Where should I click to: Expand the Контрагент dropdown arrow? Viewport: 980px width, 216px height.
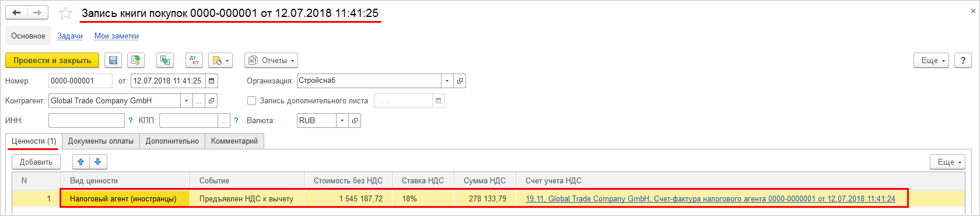tap(186, 100)
